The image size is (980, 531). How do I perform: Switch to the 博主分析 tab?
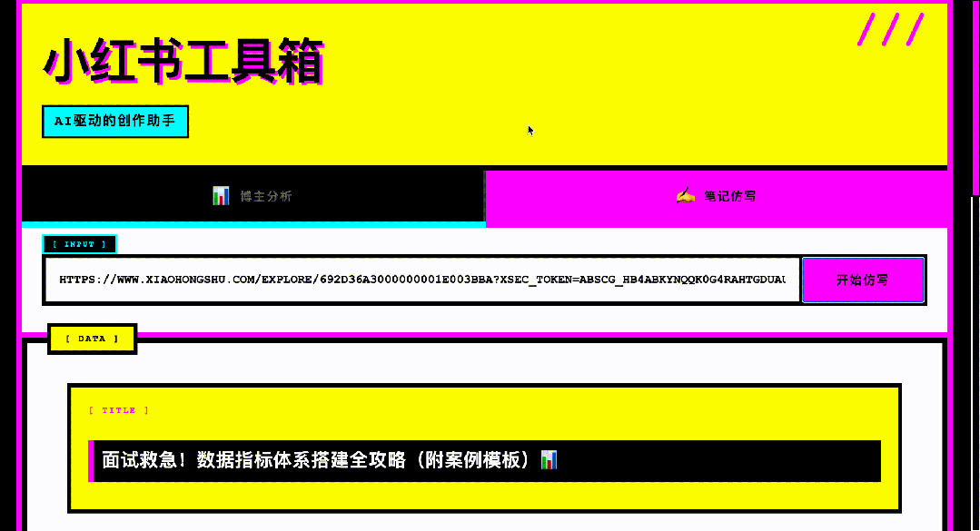click(254, 196)
